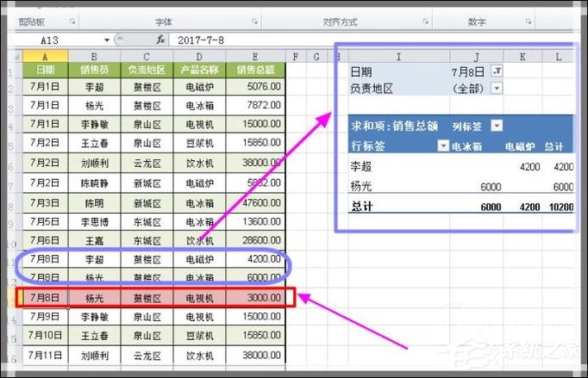Viewport: 588px width, 378px height.
Task: Select the 销售员 header cell
Action: tap(93, 70)
